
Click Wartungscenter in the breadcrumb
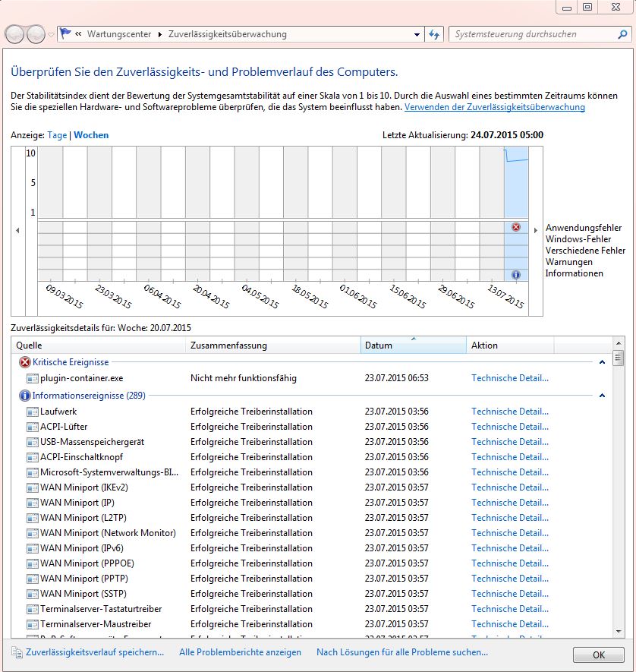pos(119,34)
